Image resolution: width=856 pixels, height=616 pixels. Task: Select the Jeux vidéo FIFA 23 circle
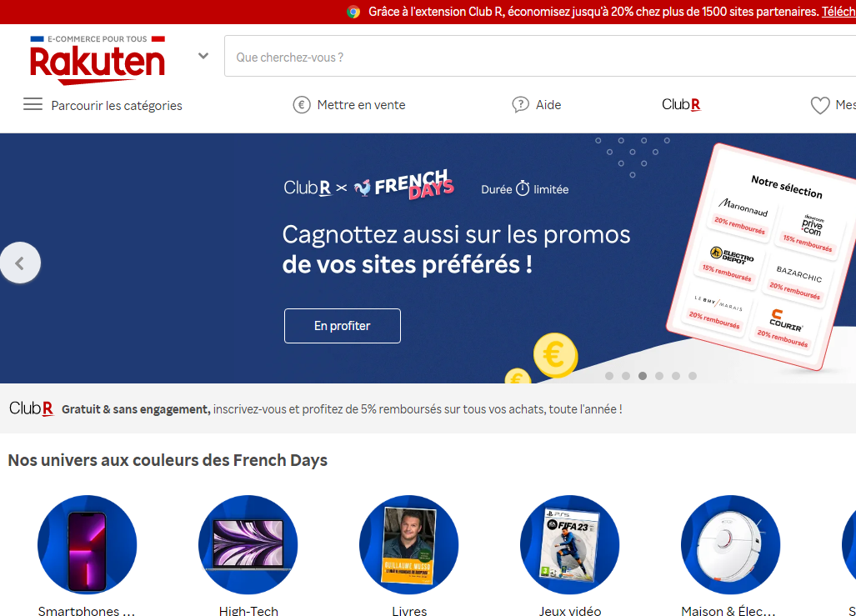coord(570,544)
